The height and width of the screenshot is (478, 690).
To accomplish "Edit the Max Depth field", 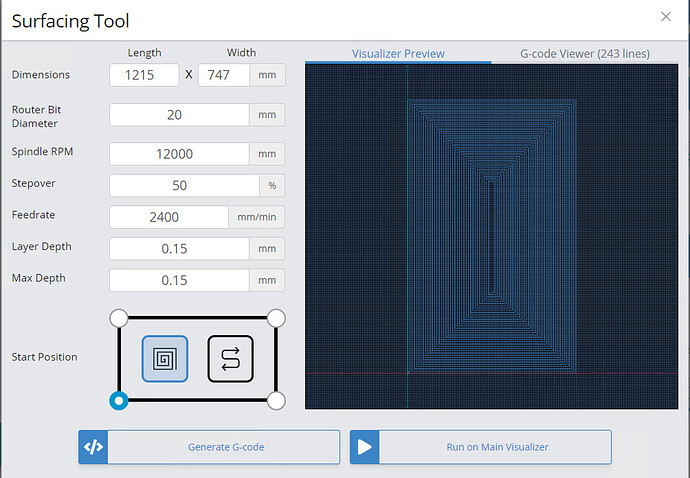I will click(x=179, y=280).
